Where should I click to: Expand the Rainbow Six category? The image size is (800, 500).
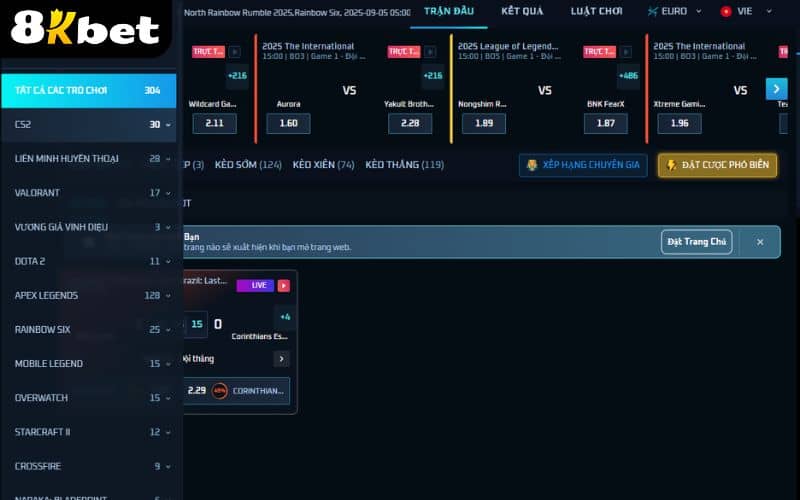click(x=168, y=330)
